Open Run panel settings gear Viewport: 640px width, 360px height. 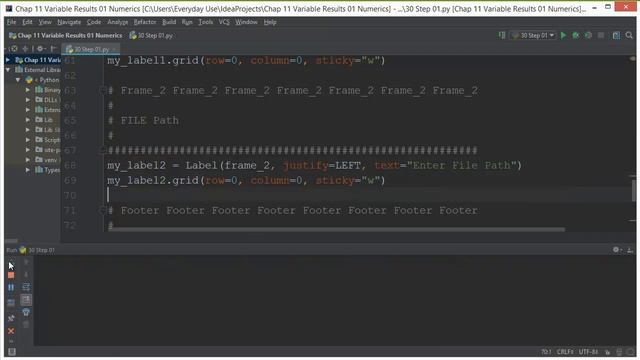[x=616, y=250]
